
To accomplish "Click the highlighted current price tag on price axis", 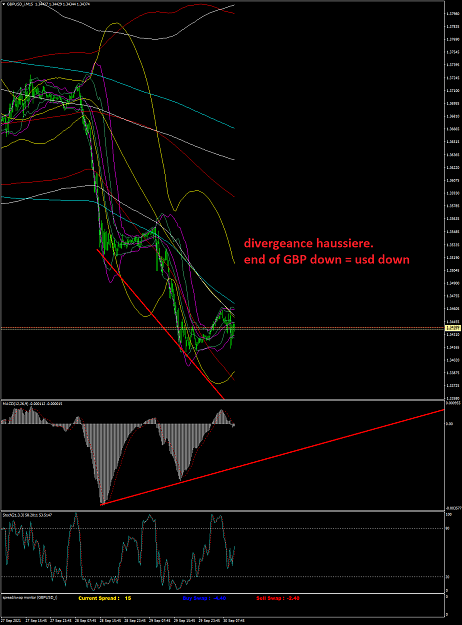I will 453,328.
